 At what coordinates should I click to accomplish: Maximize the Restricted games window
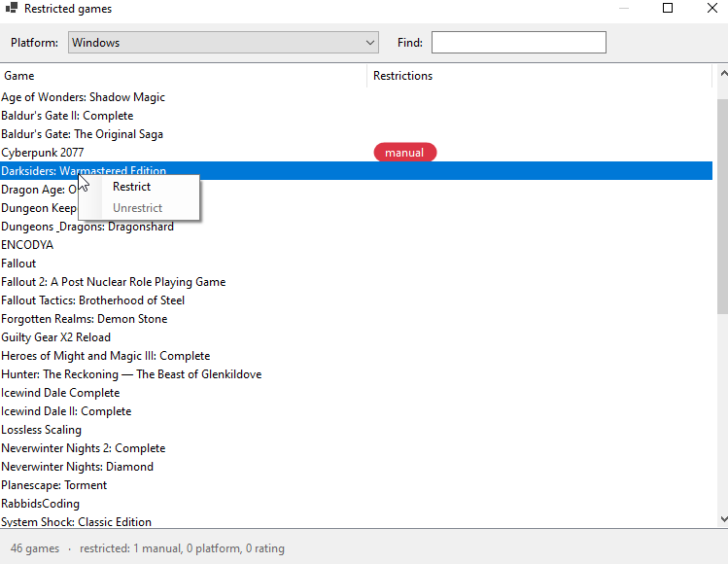pos(668,8)
